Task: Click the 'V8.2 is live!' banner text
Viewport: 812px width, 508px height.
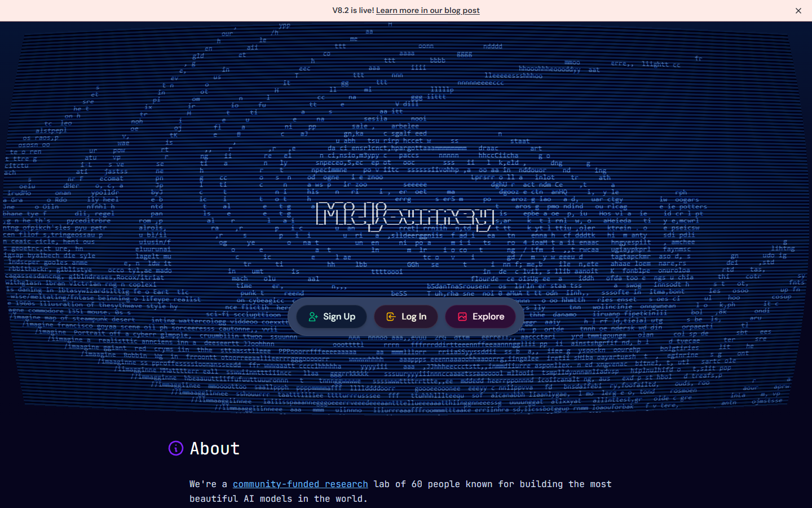Action: coord(353,10)
